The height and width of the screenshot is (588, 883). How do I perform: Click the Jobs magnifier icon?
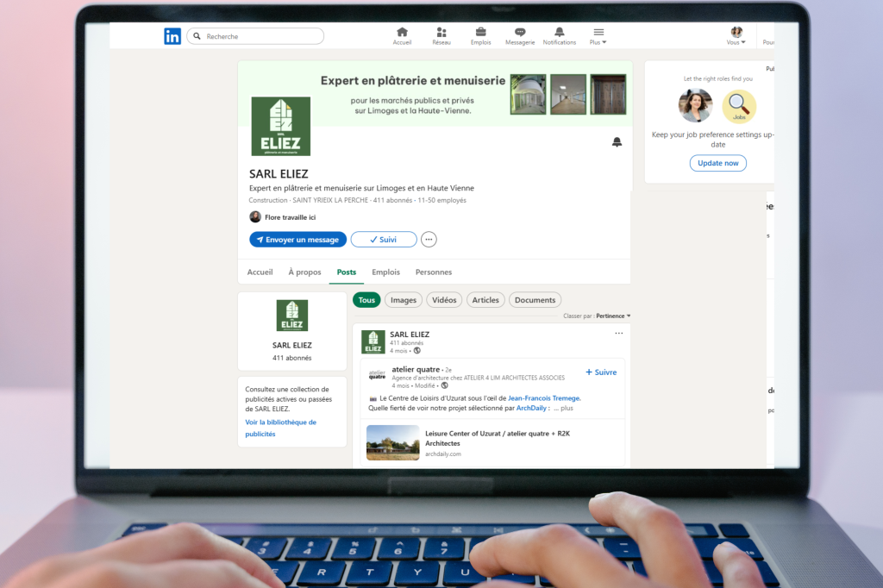click(x=739, y=106)
